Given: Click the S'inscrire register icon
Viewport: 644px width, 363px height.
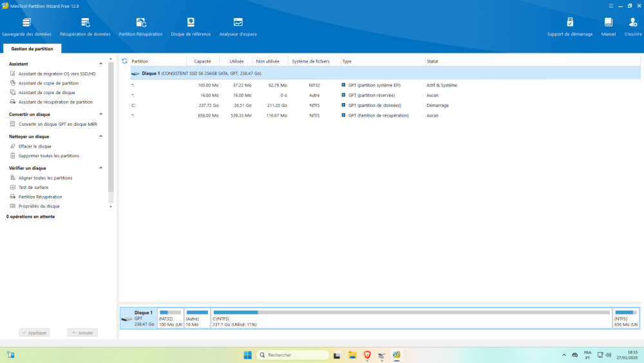Looking at the screenshot, I should [x=632, y=26].
